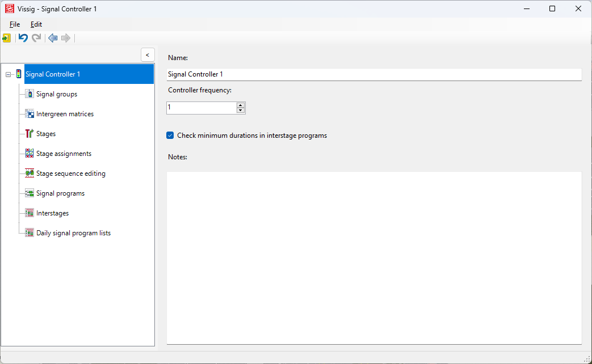Click the Forward navigation arrow icon
The image size is (592, 364).
[x=66, y=38]
